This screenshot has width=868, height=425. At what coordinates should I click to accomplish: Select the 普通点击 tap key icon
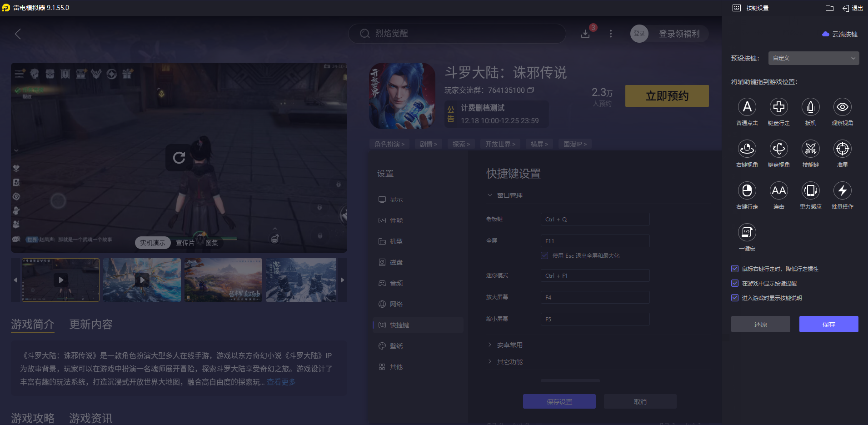pyautogui.click(x=747, y=107)
